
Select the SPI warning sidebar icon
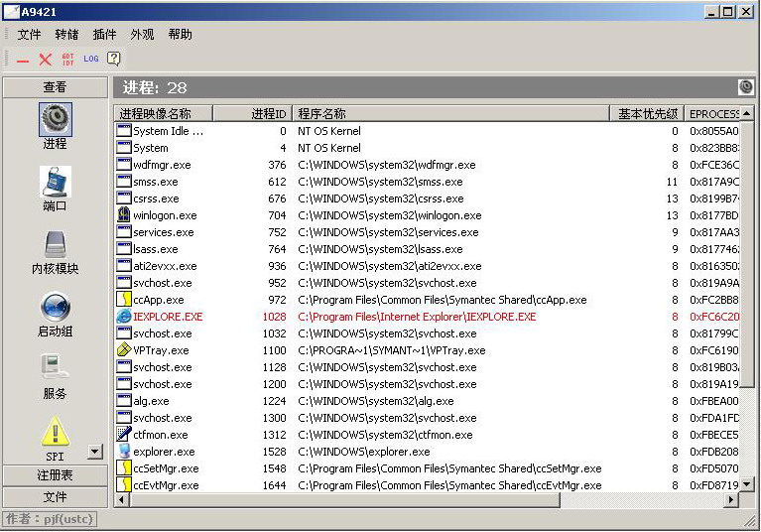click(x=56, y=431)
